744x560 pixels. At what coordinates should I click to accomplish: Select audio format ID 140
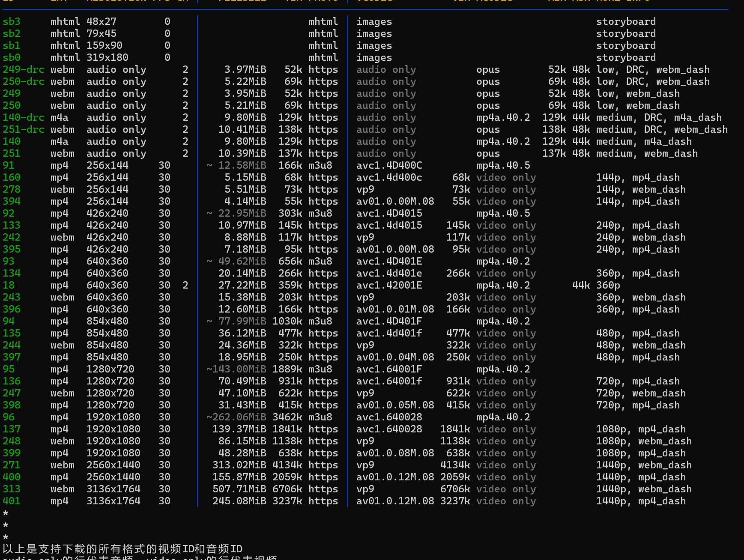coord(12,141)
